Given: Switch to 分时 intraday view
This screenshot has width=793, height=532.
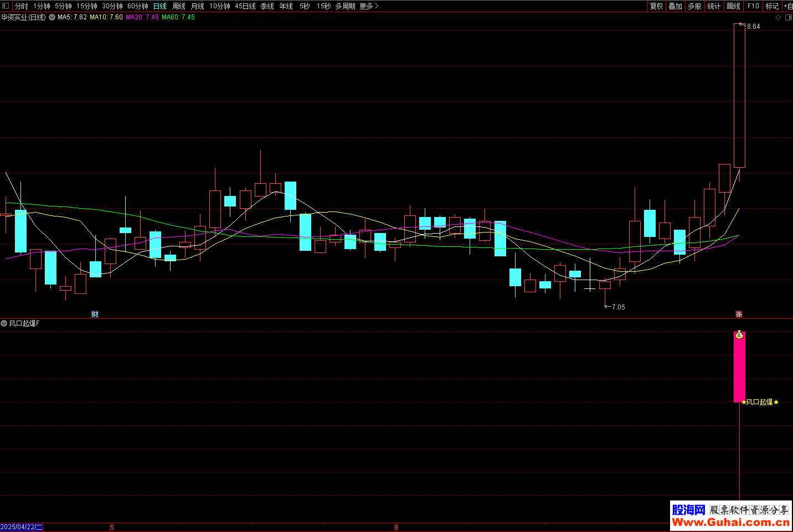Looking at the screenshot, I should (22, 6).
